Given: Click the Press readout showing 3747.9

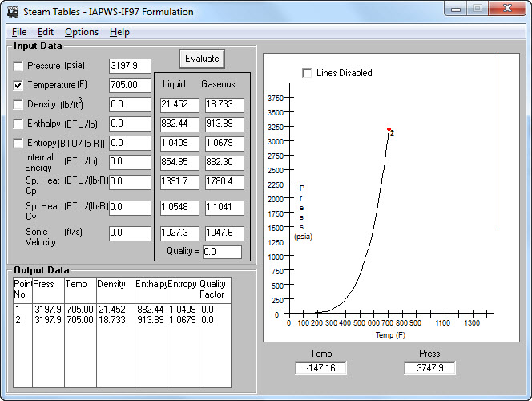Looking at the screenshot, I should 429,368.
